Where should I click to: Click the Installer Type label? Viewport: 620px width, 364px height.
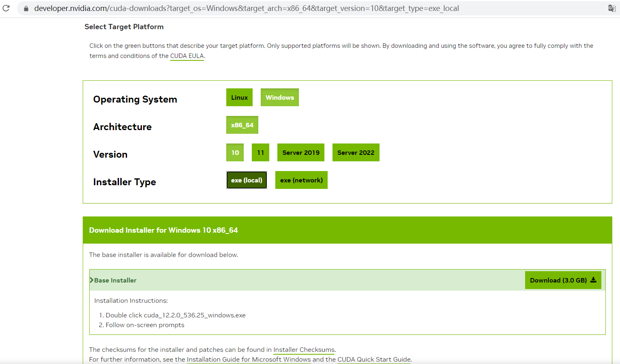point(124,182)
